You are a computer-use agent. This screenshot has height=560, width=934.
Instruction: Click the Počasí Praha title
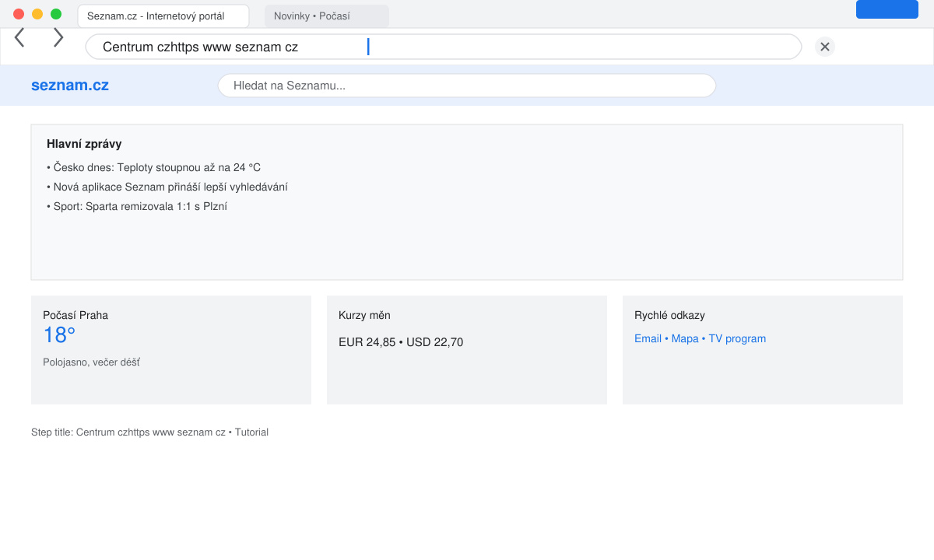pyautogui.click(x=75, y=315)
